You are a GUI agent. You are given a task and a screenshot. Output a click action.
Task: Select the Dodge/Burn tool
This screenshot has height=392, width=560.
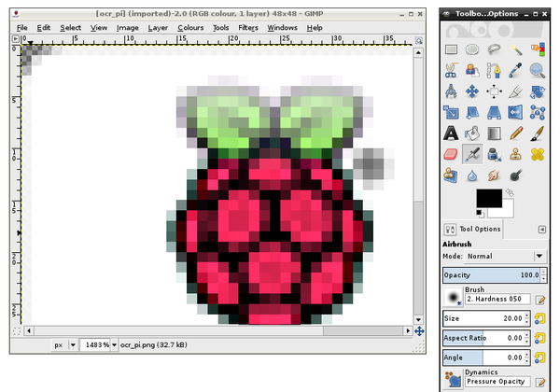click(x=516, y=175)
